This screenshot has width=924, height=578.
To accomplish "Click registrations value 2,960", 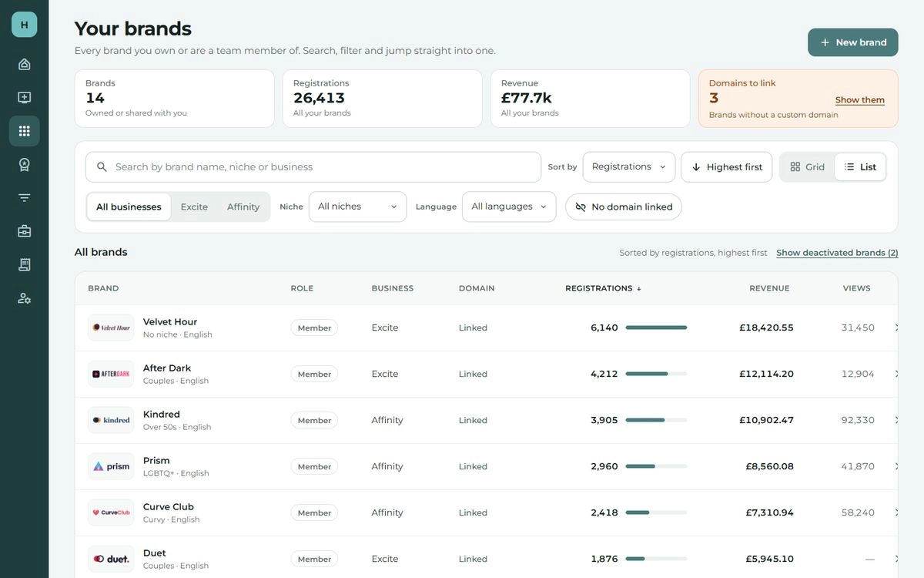I will coord(604,466).
